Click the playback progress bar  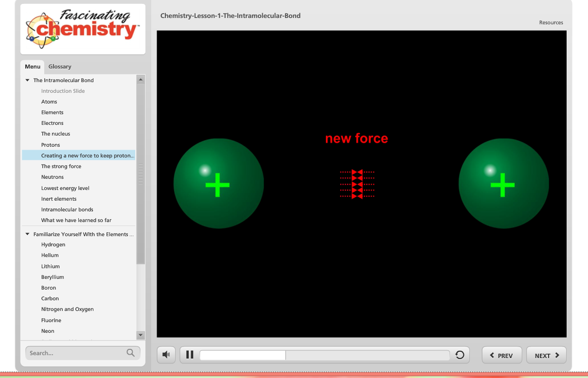[x=324, y=355]
